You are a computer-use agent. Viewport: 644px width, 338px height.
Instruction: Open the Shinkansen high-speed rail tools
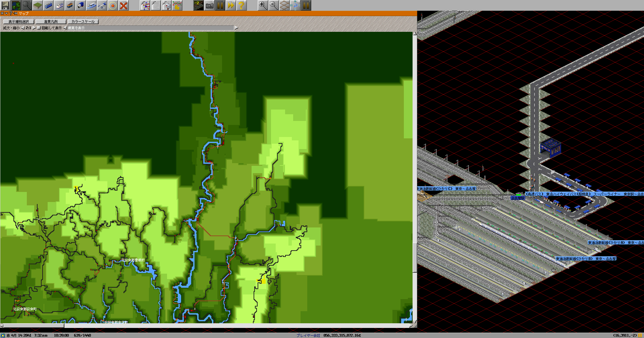click(x=59, y=5)
